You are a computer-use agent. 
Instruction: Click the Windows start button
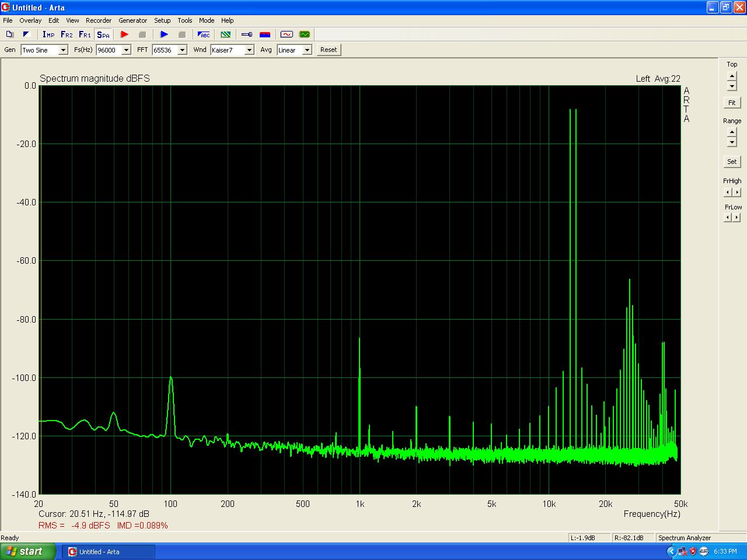click(x=28, y=551)
